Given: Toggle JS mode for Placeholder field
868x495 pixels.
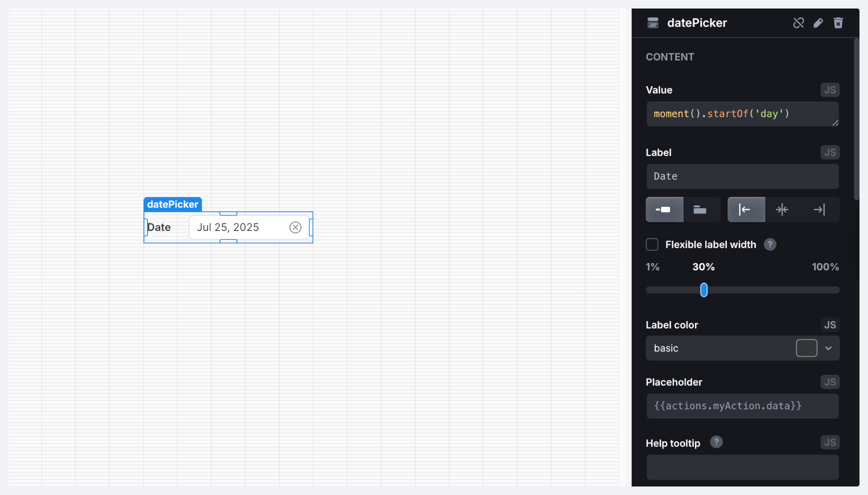Looking at the screenshot, I should click(x=829, y=382).
